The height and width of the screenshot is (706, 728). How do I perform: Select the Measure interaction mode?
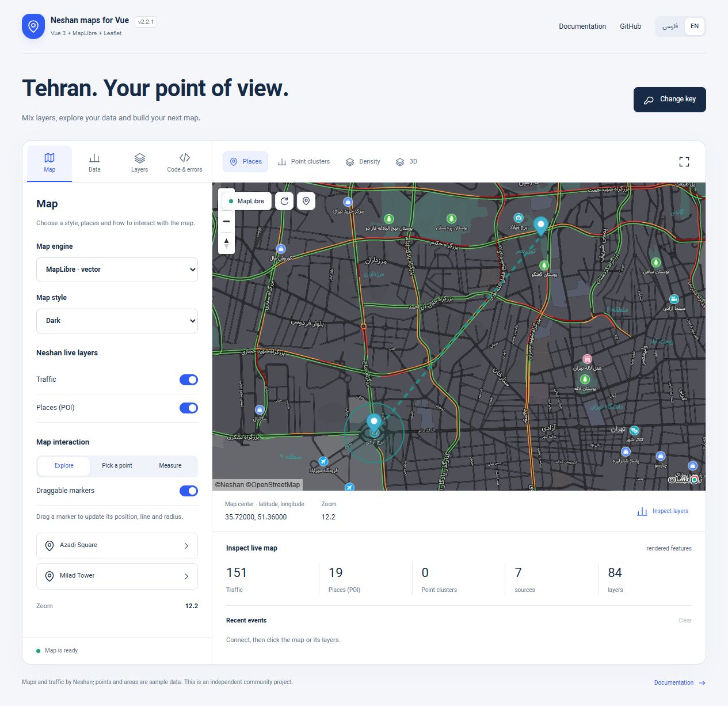pos(170,466)
